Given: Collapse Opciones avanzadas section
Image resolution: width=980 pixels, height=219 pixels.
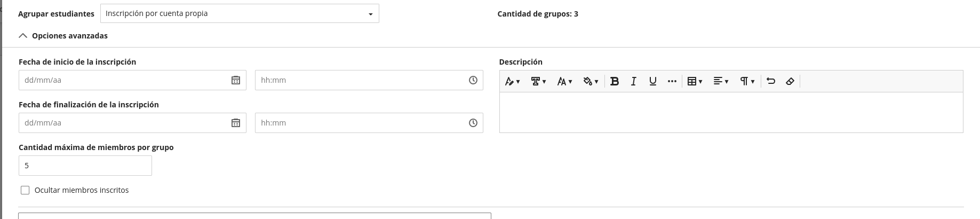Looking at the screenshot, I should tap(63, 36).
